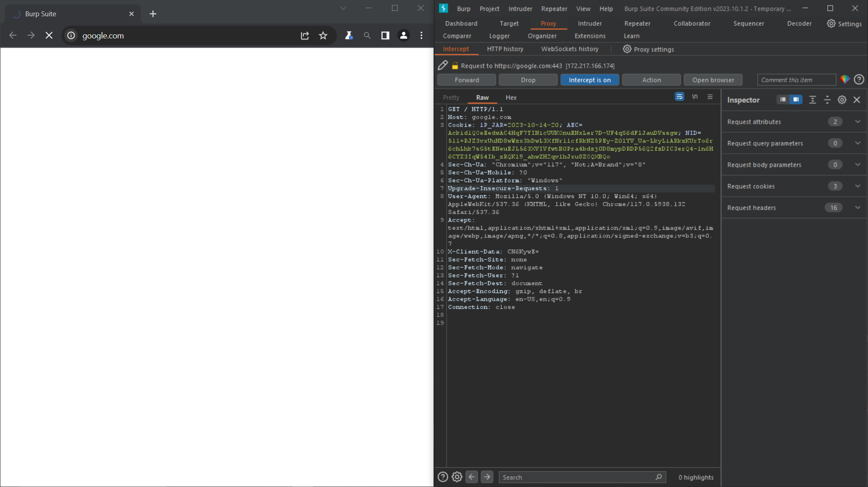The image size is (868, 487).
Task: Click Chrome forward arrow
Action: point(31,35)
